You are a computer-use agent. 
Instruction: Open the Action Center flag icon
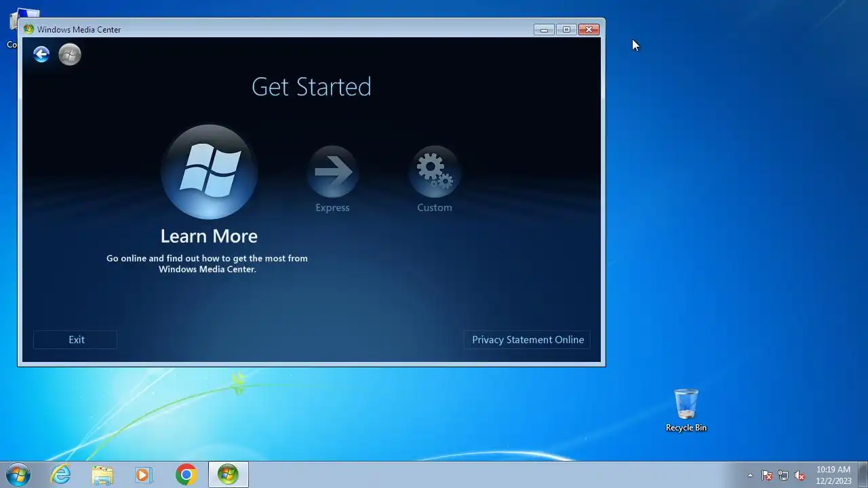767,475
